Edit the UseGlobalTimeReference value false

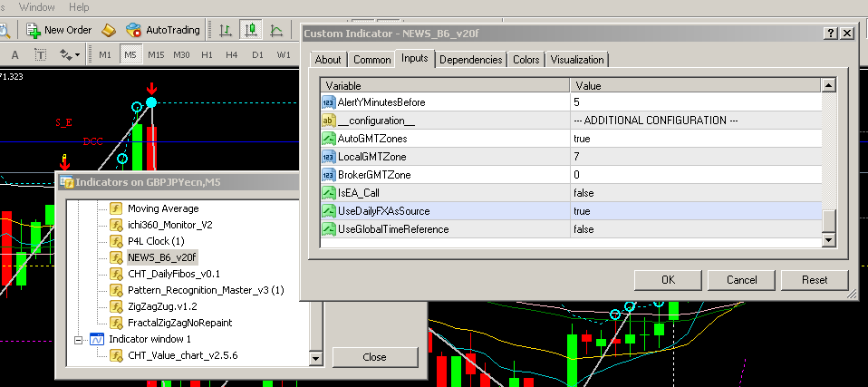click(695, 229)
